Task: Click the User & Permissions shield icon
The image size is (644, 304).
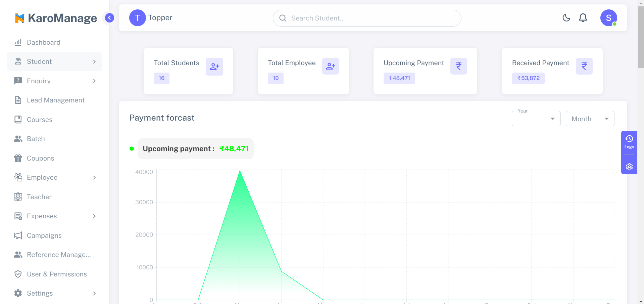Action: [18, 274]
